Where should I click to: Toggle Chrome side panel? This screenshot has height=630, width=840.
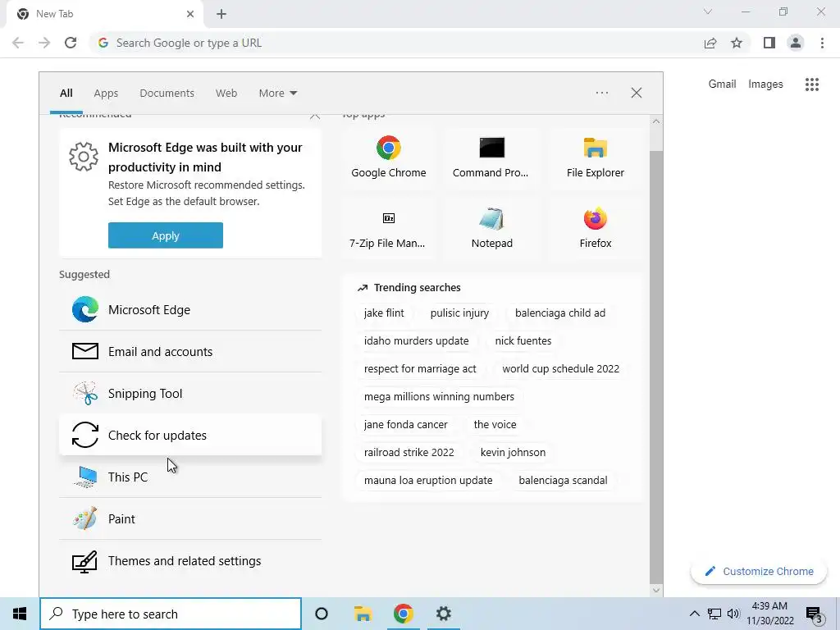click(769, 43)
